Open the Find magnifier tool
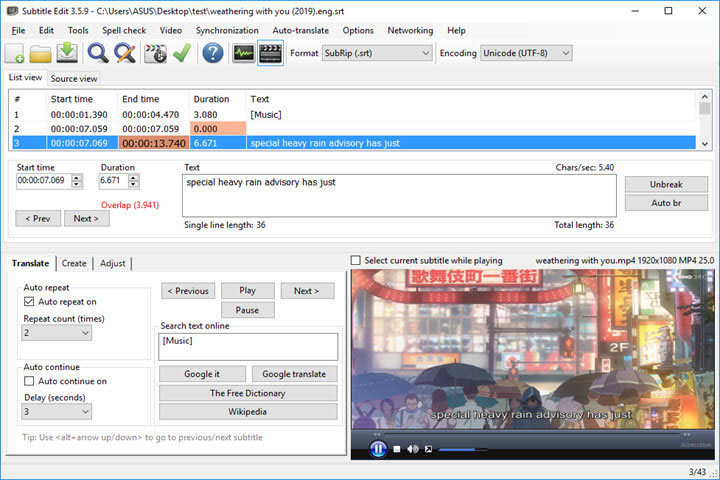 98,53
